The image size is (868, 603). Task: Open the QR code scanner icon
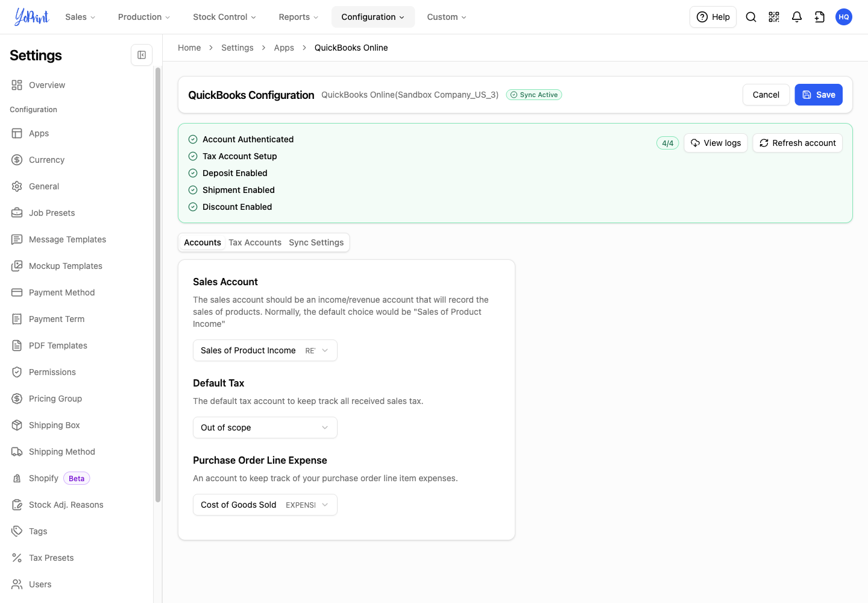(774, 17)
